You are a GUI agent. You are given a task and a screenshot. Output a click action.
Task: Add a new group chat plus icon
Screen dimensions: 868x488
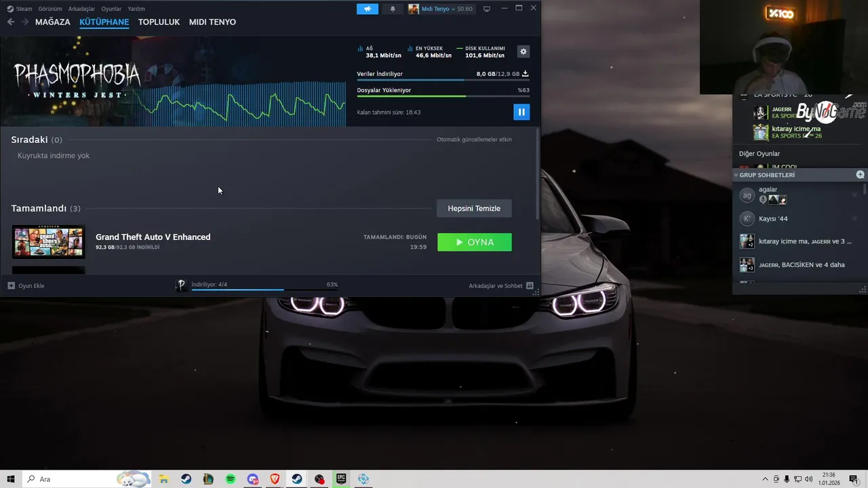pos(860,175)
